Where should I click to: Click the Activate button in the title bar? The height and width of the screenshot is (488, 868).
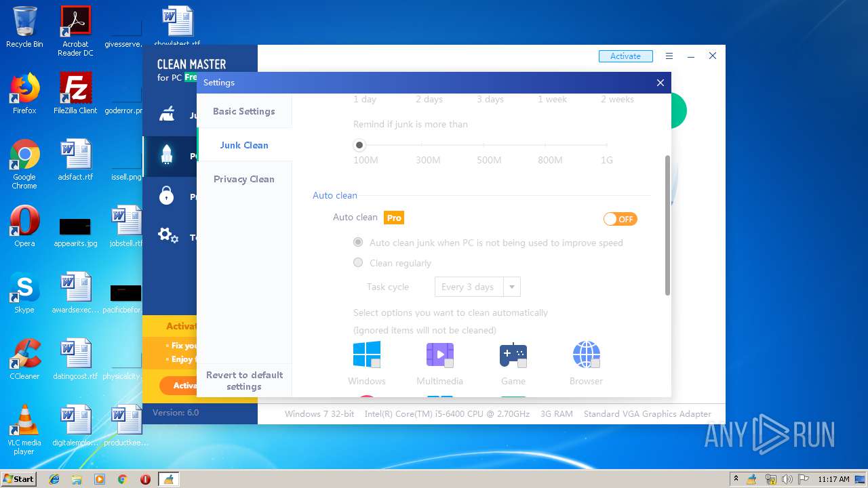tap(625, 56)
